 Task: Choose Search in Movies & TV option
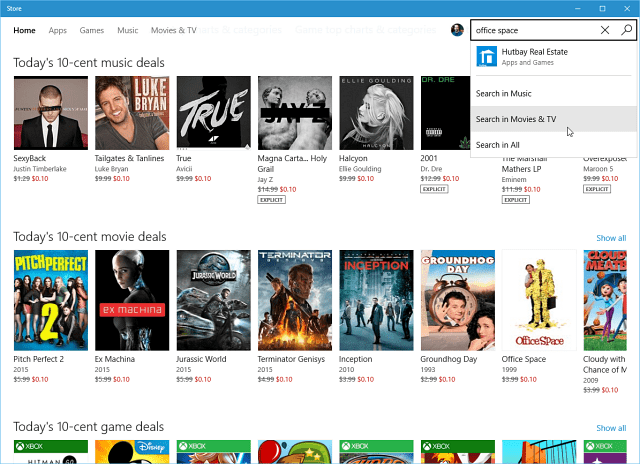553,119
